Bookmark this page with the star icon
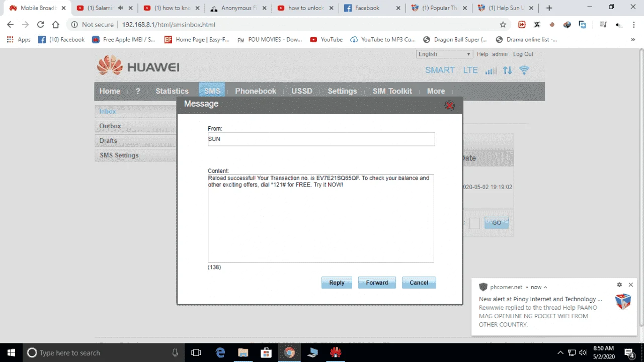The height and width of the screenshot is (362, 644). pyautogui.click(x=503, y=25)
